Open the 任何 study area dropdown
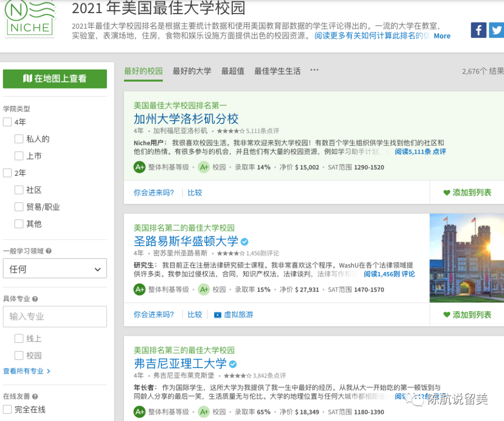Image resolution: width=504 pixels, height=421 pixels. [x=55, y=269]
